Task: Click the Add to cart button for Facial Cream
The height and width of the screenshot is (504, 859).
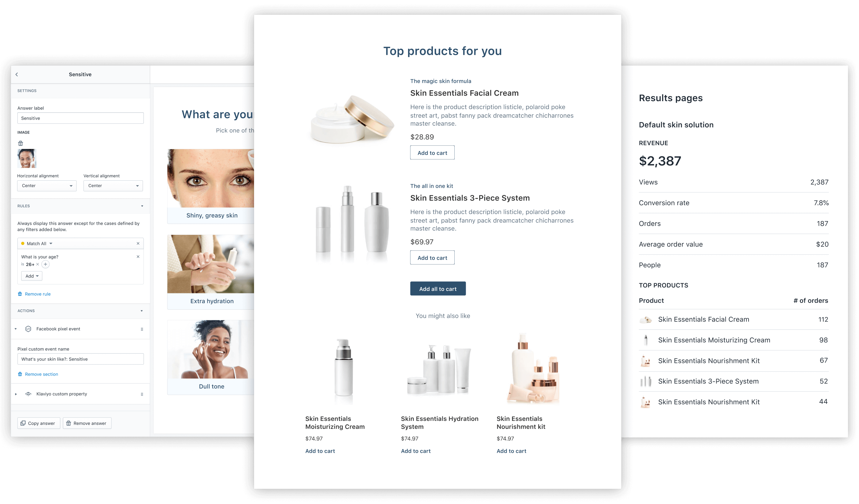Action: click(432, 152)
